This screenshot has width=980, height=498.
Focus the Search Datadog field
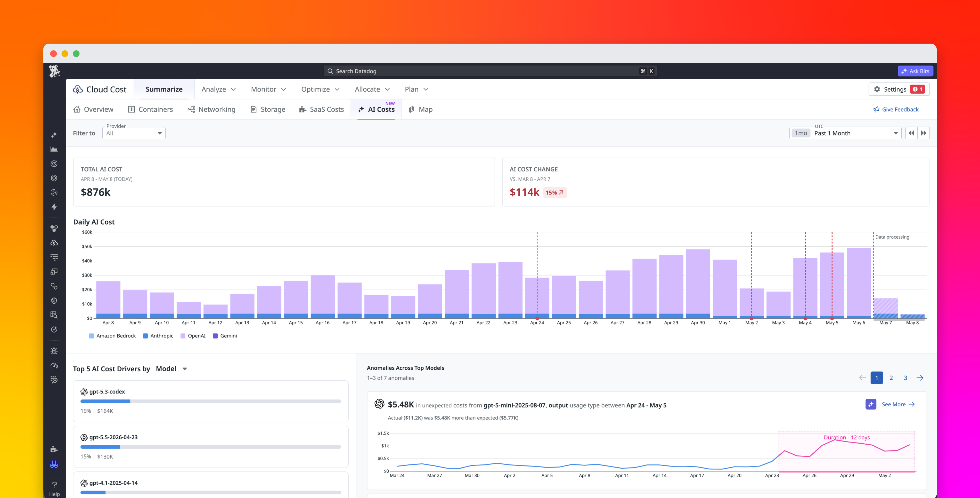(490, 71)
